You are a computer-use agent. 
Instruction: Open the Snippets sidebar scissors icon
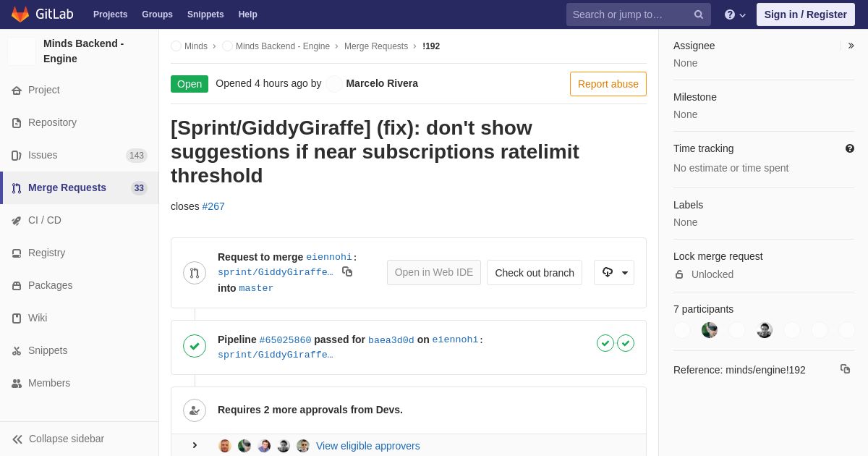click(17, 351)
